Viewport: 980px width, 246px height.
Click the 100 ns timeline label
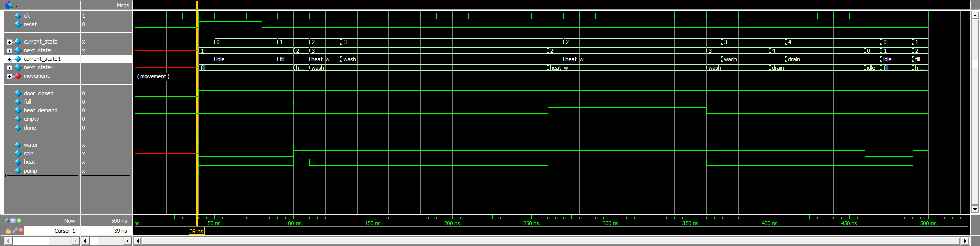[293, 223]
